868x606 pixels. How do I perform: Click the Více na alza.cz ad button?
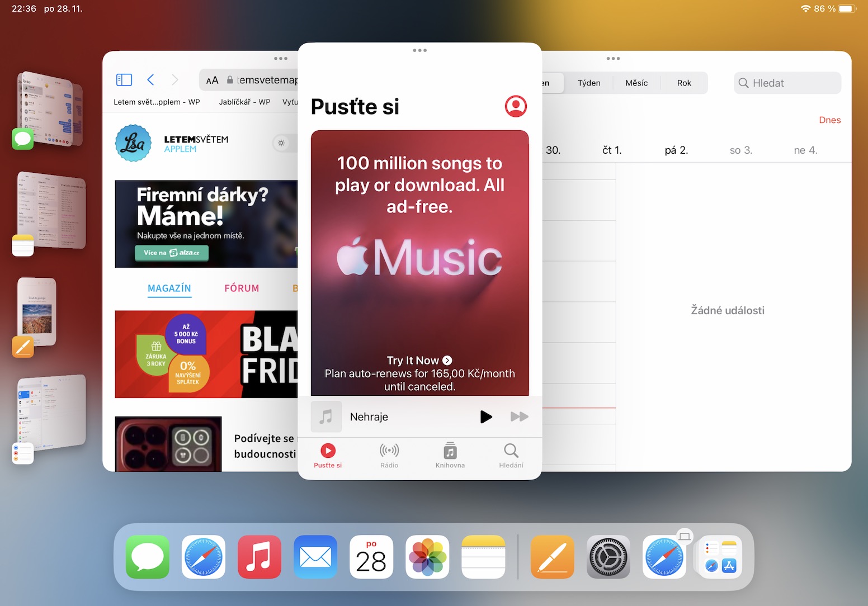point(172,253)
